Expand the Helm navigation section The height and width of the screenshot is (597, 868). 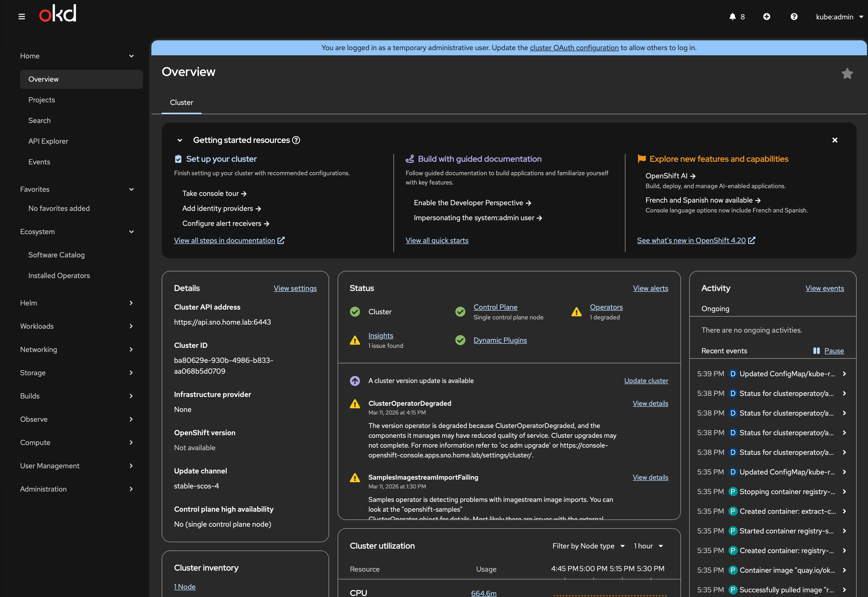coord(77,303)
